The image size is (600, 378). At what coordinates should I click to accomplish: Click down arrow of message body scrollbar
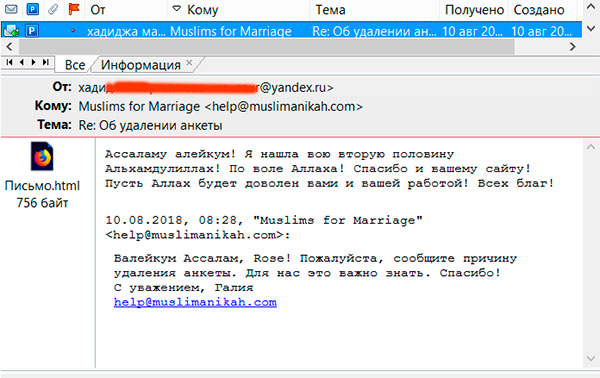click(591, 358)
